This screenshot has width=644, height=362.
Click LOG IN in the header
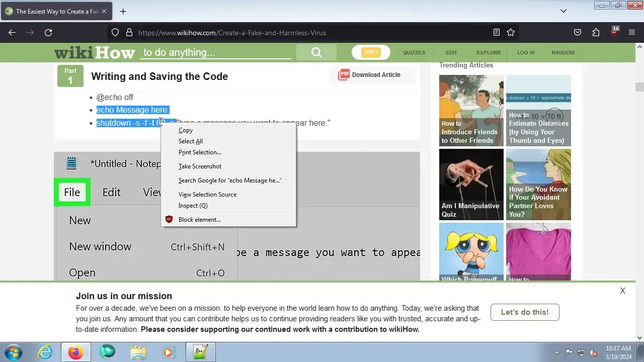point(526,52)
